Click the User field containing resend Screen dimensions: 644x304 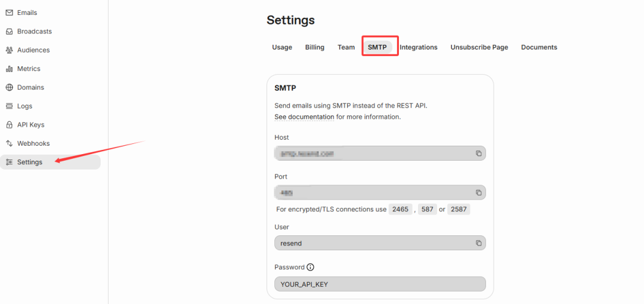click(x=380, y=243)
